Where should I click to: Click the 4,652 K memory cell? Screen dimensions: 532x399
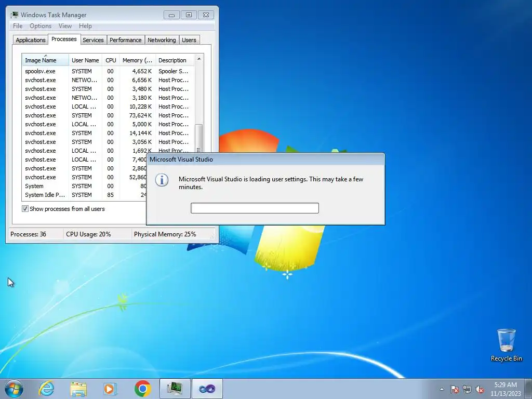click(142, 71)
